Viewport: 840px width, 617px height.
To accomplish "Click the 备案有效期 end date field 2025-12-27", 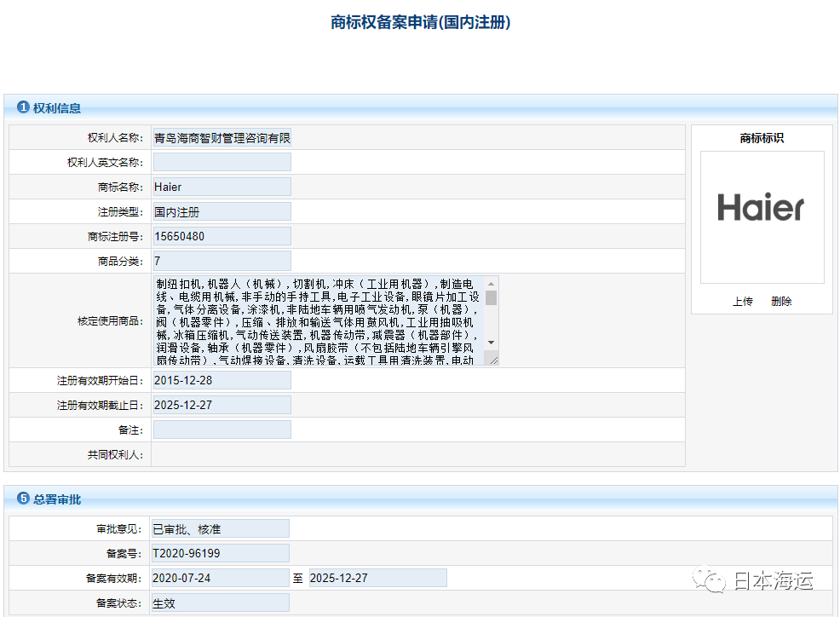I will (377, 578).
